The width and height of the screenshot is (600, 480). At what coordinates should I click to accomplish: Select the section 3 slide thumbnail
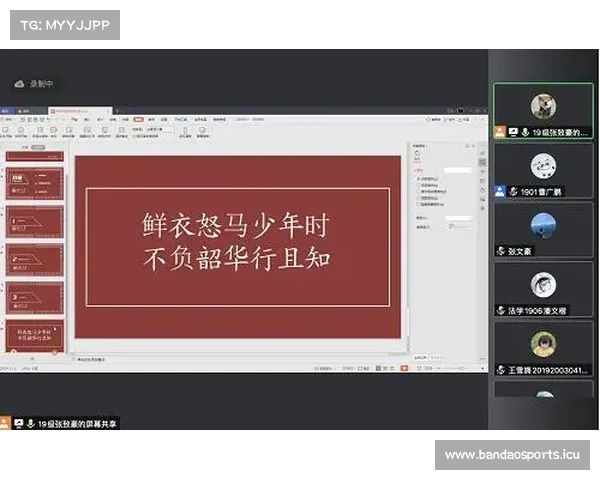tap(34, 298)
